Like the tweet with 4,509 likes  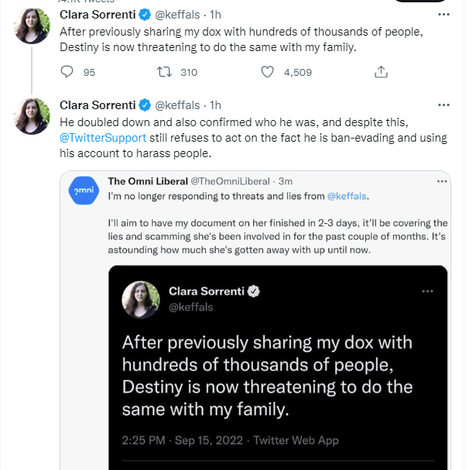point(268,72)
